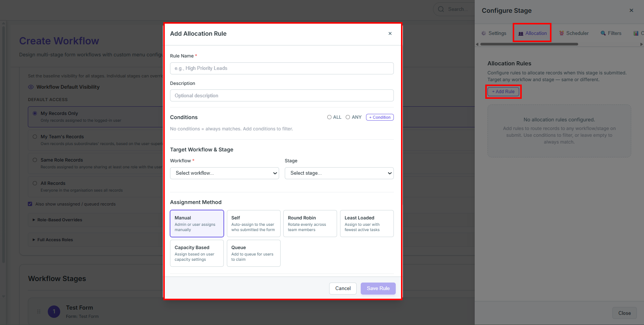Switch to the Settings tab
This screenshot has width=644, height=325.
point(494,33)
